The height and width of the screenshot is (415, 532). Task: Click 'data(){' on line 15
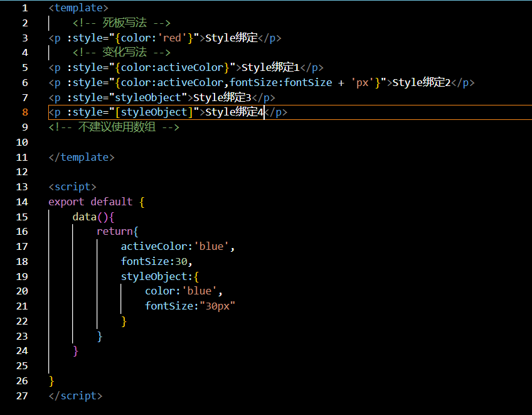click(x=93, y=217)
